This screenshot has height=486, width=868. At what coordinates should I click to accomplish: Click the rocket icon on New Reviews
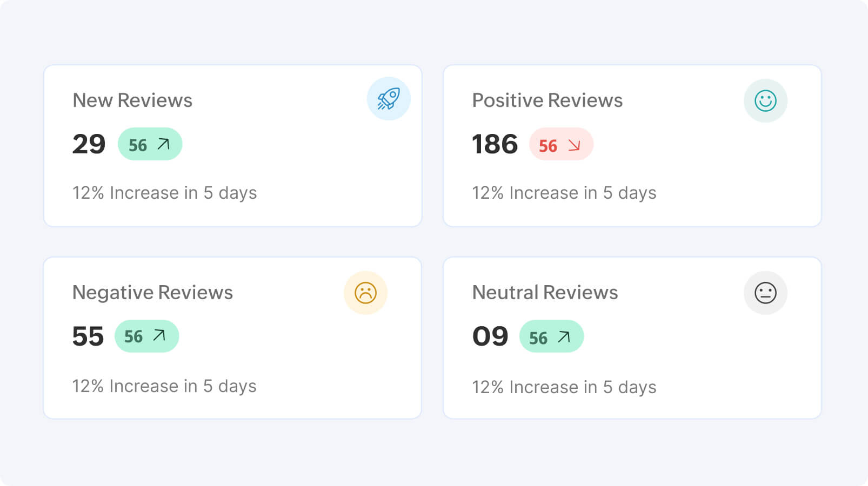click(389, 99)
